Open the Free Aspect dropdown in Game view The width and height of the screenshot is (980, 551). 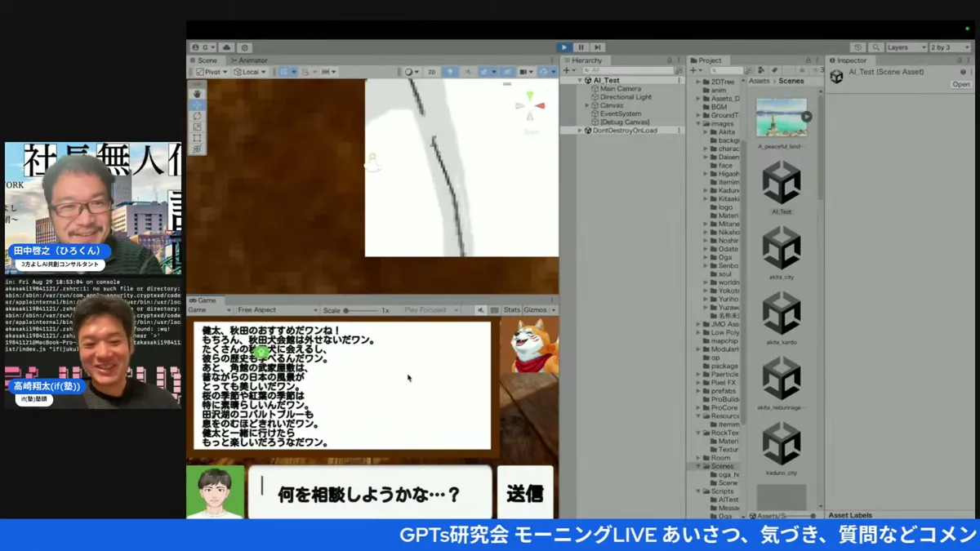(x=278, y=310)
